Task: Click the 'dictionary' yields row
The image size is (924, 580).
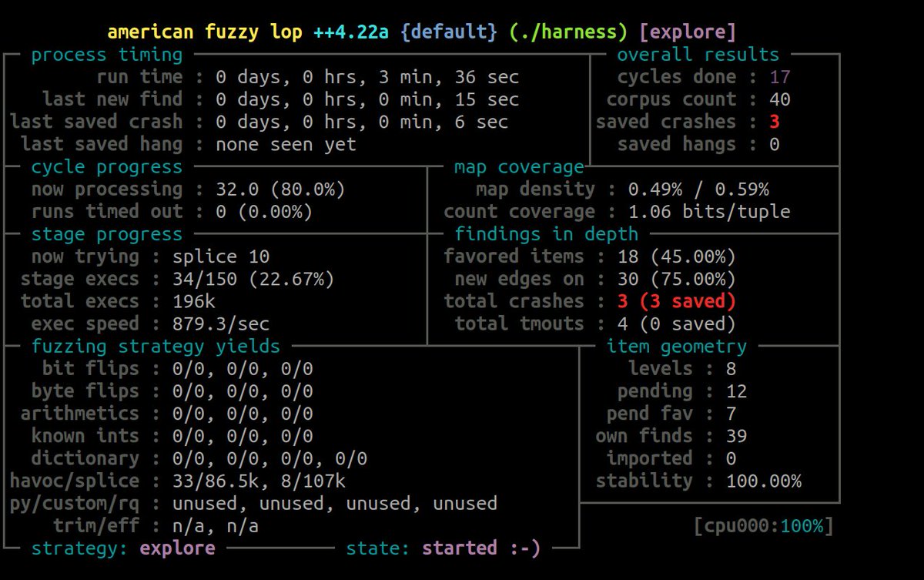Action: 199,459
